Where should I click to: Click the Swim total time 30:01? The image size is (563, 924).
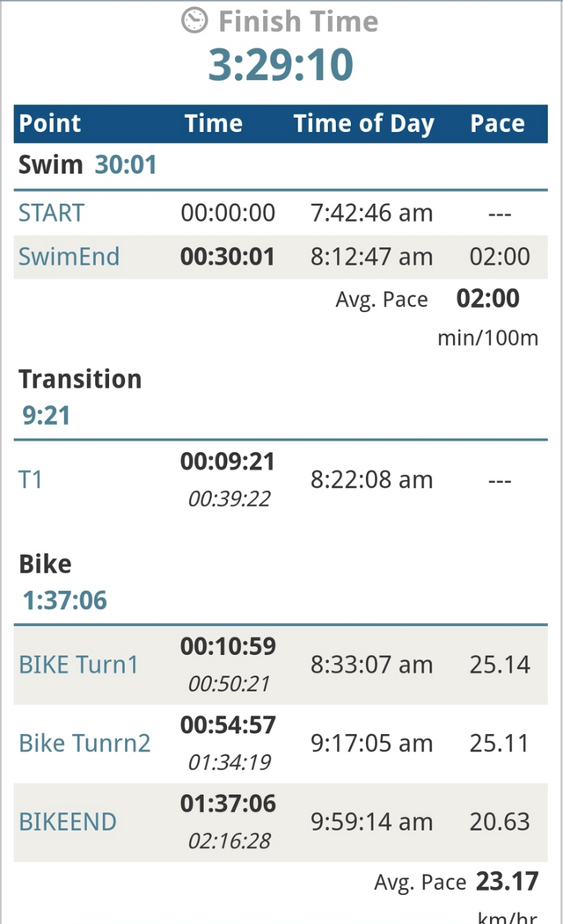(x=125, y=164)
